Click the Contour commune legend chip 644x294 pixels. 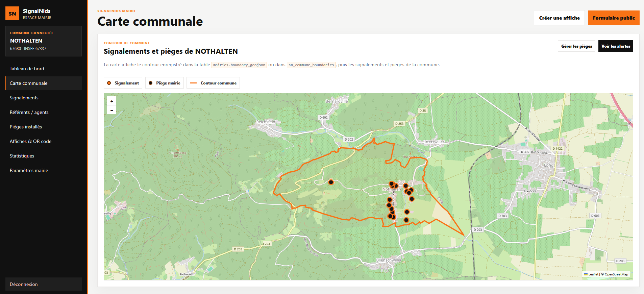tap(213, 83)
